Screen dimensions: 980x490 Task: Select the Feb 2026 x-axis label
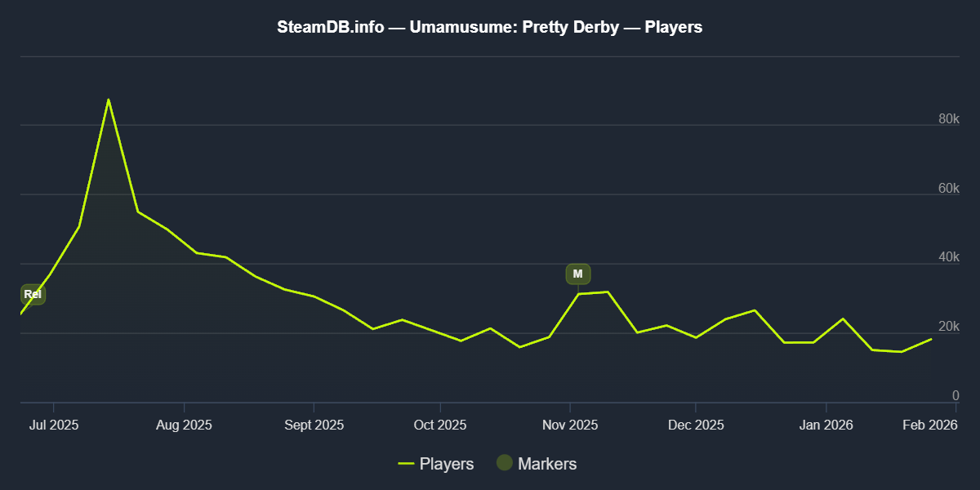931,425
